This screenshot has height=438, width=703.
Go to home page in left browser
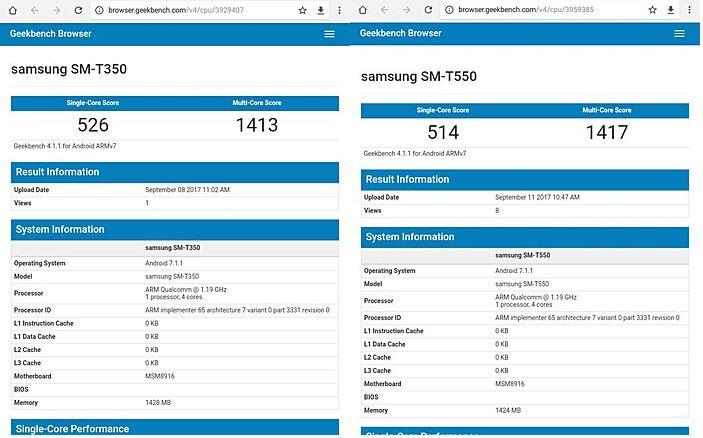13,10
